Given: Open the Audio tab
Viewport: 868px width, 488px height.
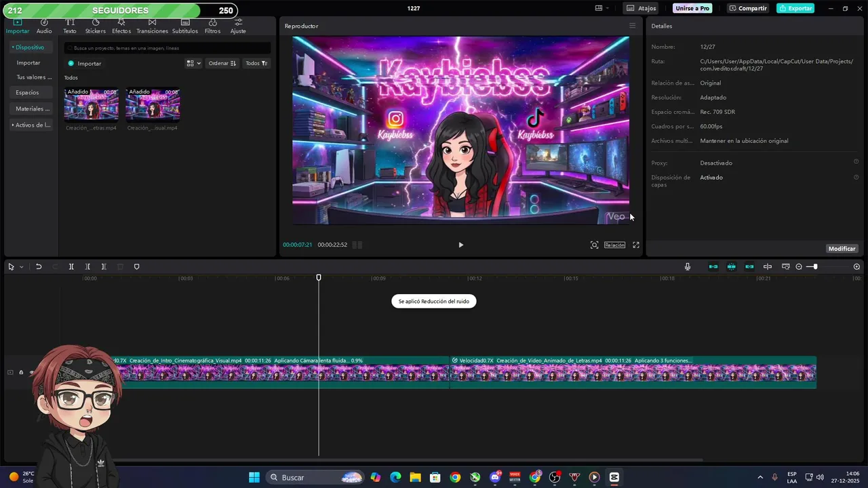Looking at the screenshot, I should [44, 27].
